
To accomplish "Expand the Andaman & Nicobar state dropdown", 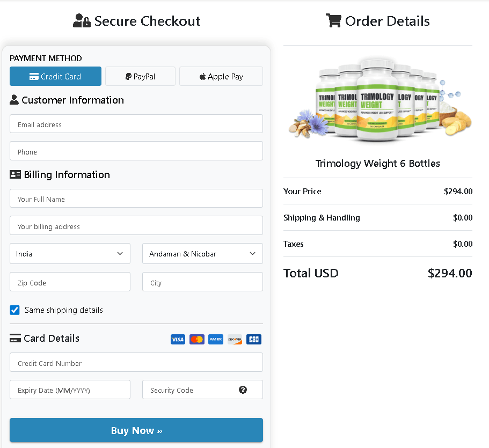I will coord(202,254).
